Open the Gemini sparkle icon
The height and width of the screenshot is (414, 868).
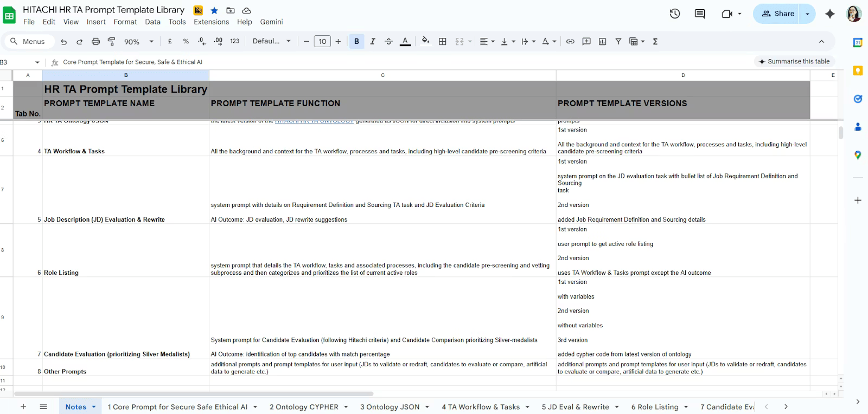(829, 14)
